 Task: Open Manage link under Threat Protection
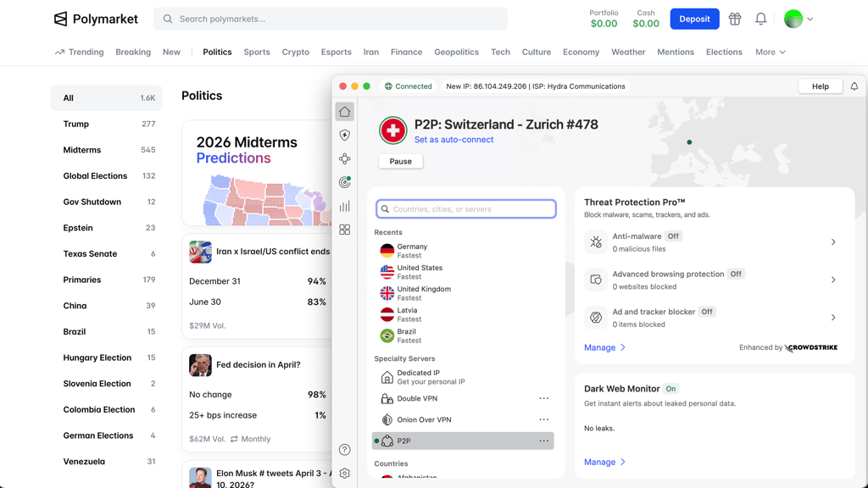click(604, 347)
